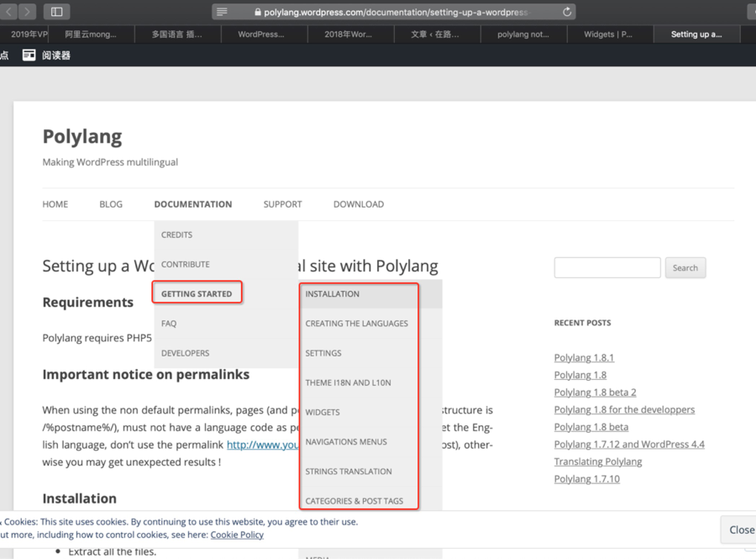
Task: Go back with the Safari back arrow
Action: click(x=9, y=12)
